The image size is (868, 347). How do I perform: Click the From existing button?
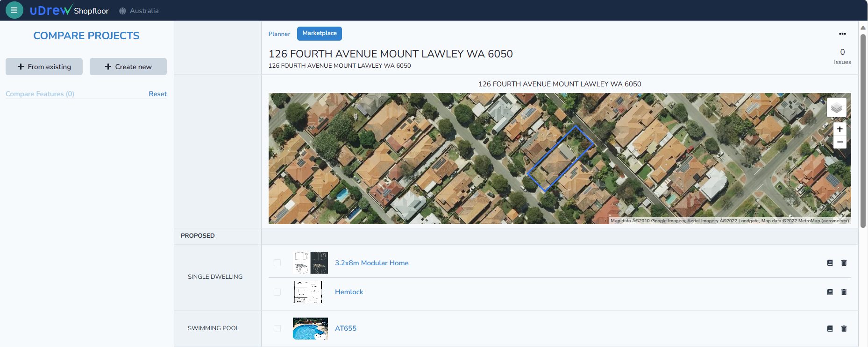click(44, 67)
